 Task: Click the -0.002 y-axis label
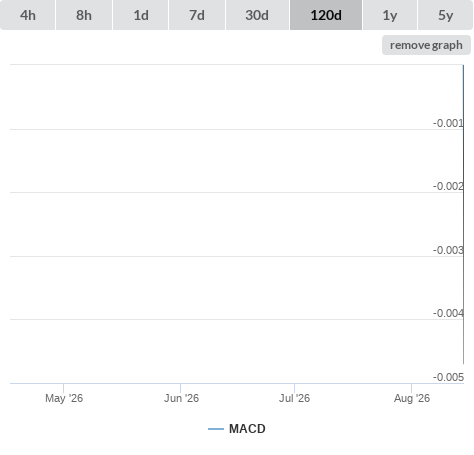pyautogui.click(x=448, y=186)
